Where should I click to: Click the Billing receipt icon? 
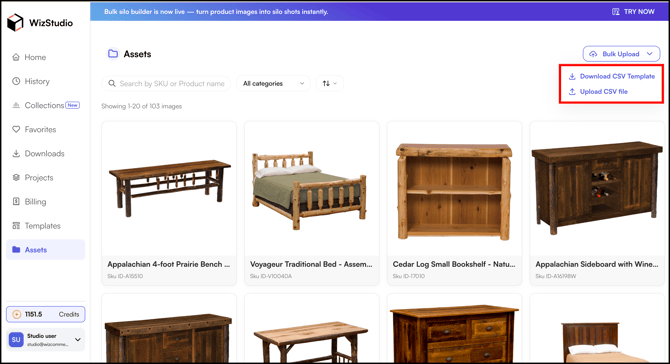click(16, 202)
